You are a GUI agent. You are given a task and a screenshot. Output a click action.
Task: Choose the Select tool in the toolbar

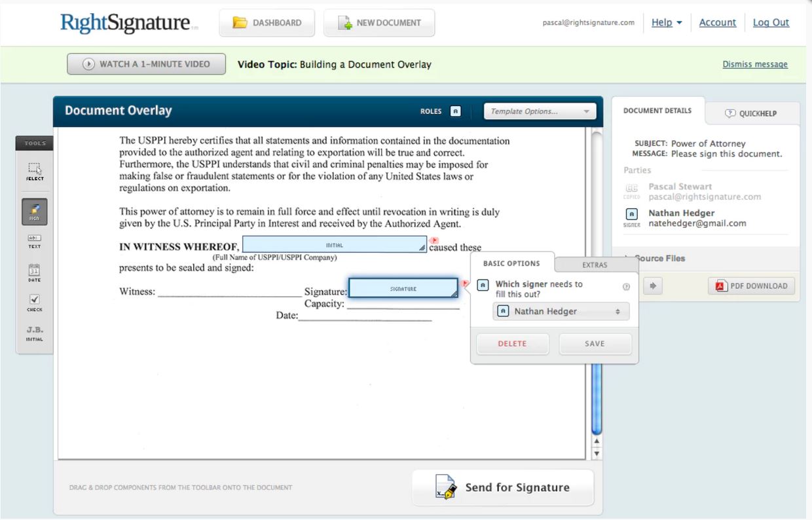click(35, 172)
